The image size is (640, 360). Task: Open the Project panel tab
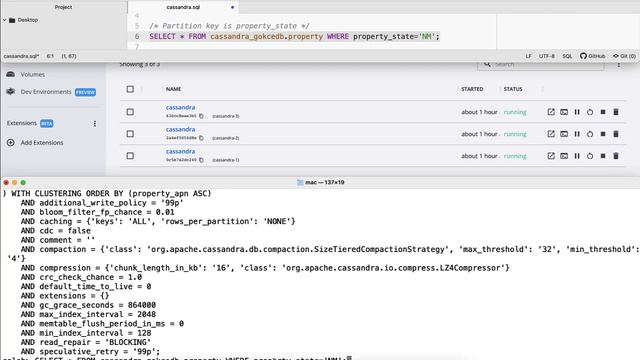click(x=63, y=7)
